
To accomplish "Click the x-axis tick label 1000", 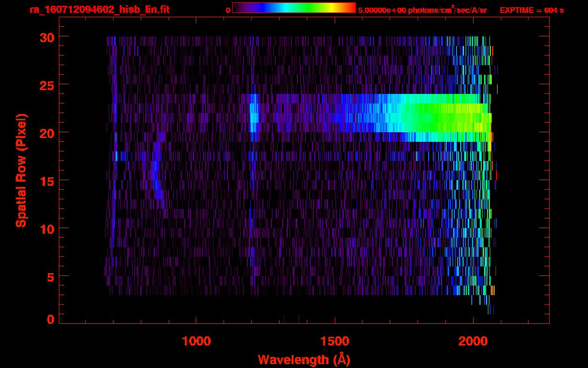I will pos(196,341).
